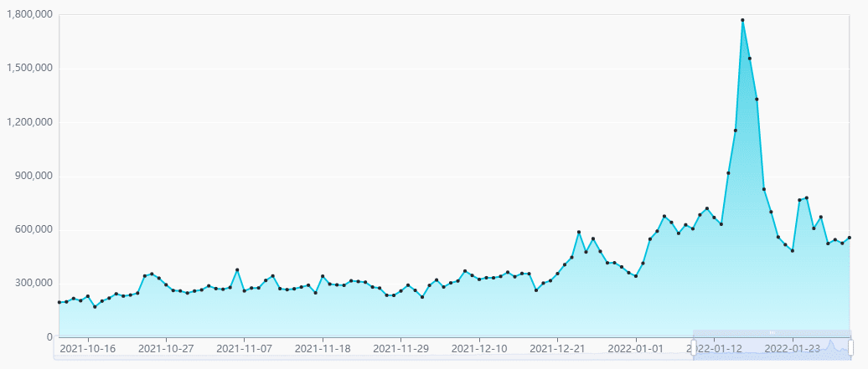868x369 pixels.
Task: Click the left data zoom slider handle
Action: [x=693, y=347]
